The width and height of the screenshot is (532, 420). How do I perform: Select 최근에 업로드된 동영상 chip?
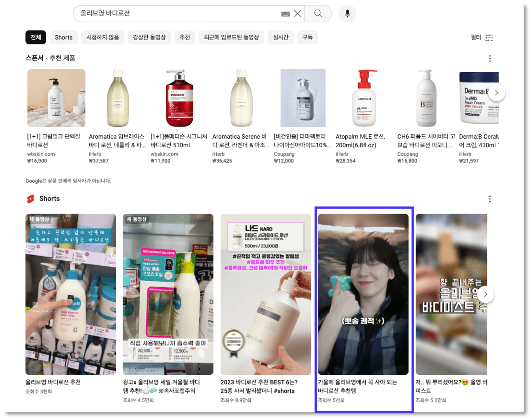point(231,37)
